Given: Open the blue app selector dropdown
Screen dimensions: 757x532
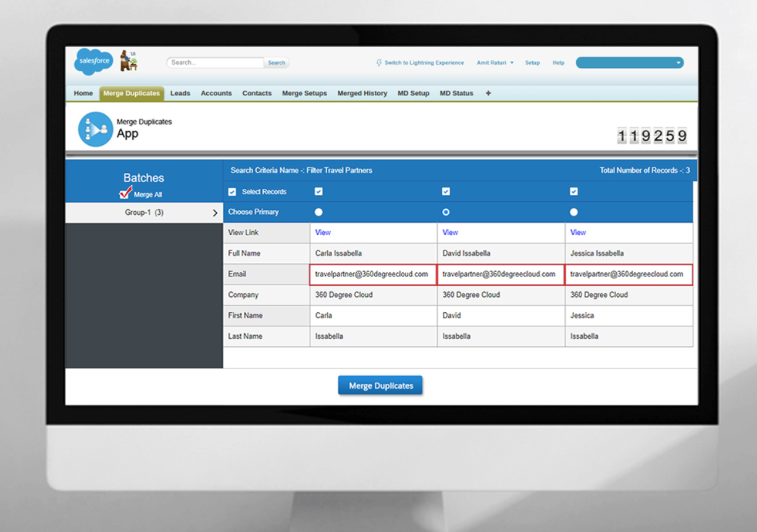Looking at the screenshot, I should tap(629, 63).
